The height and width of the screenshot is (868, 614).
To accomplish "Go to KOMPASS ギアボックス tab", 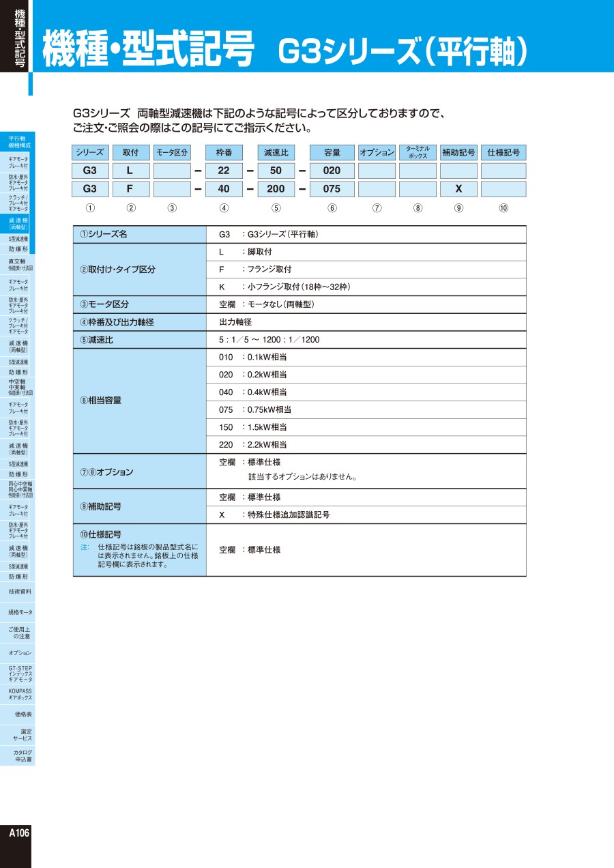I will [x=18, y=695].
